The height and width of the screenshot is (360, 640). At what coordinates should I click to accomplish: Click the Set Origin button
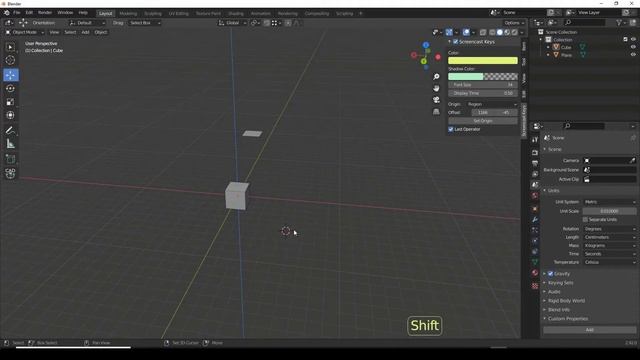483,121
